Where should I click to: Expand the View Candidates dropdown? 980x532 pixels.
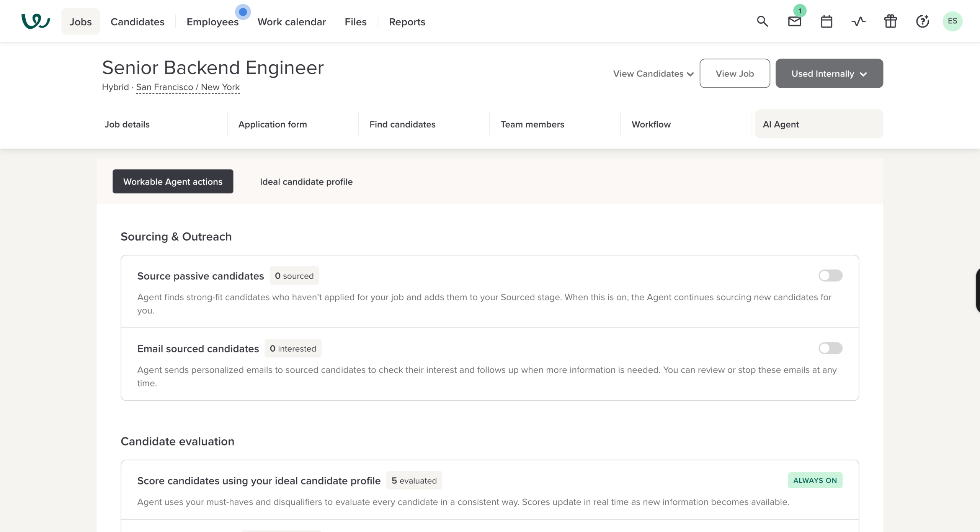653,74
